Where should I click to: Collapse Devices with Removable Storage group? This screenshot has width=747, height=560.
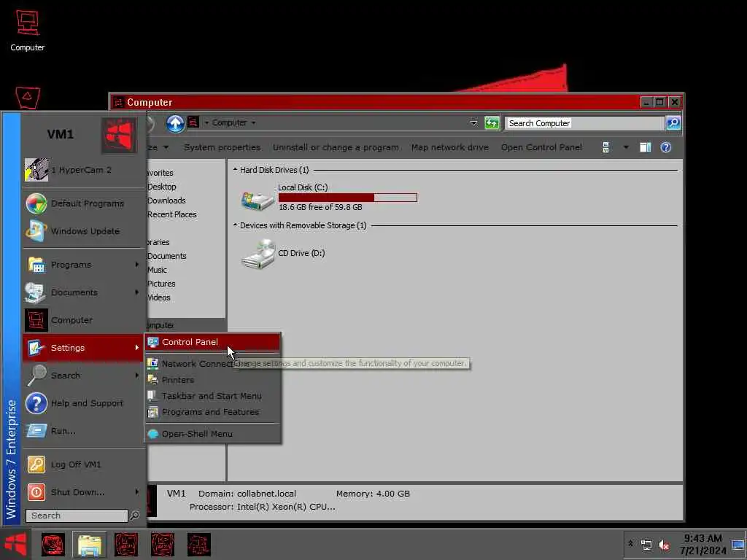tap(236, 225)
